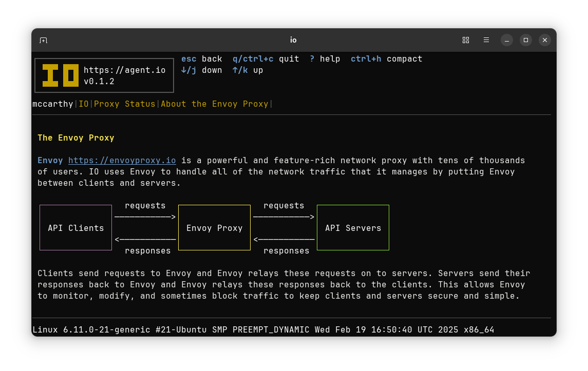The image size is (588, 371).
Task: Click the esc back shortcut hint
Action: pos(202,59)
